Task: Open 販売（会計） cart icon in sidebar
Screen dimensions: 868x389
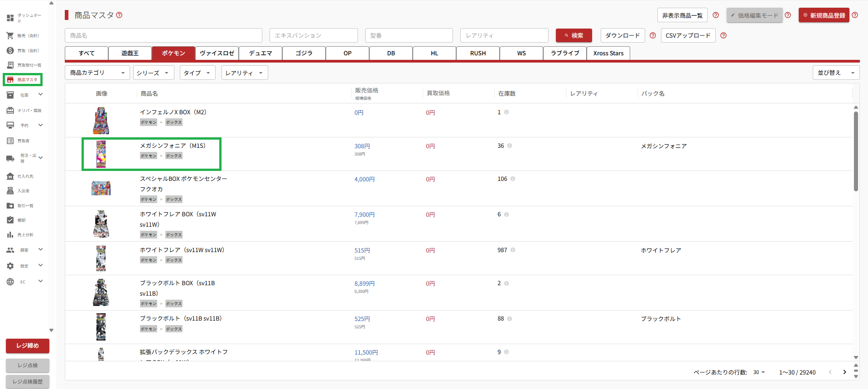Action: (10, 35)
